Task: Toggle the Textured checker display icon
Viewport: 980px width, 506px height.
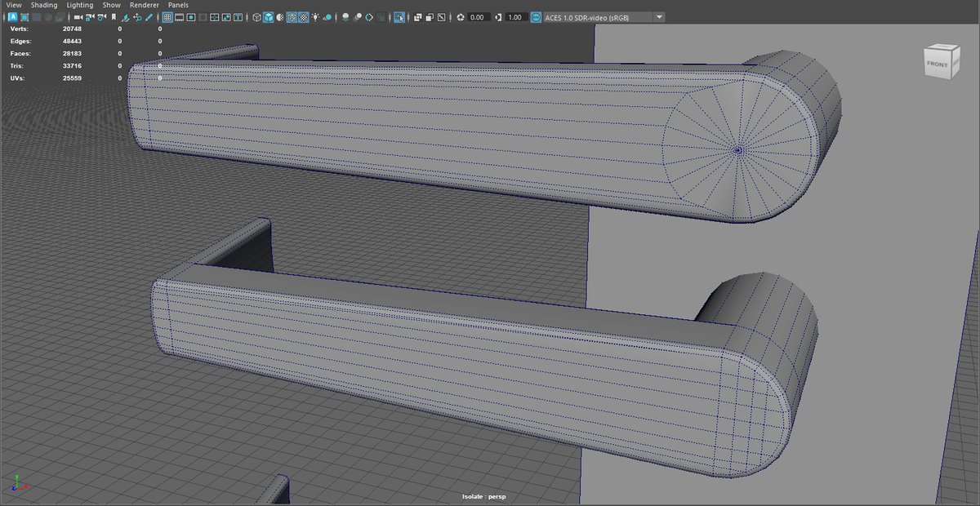Action: [303, 17]
